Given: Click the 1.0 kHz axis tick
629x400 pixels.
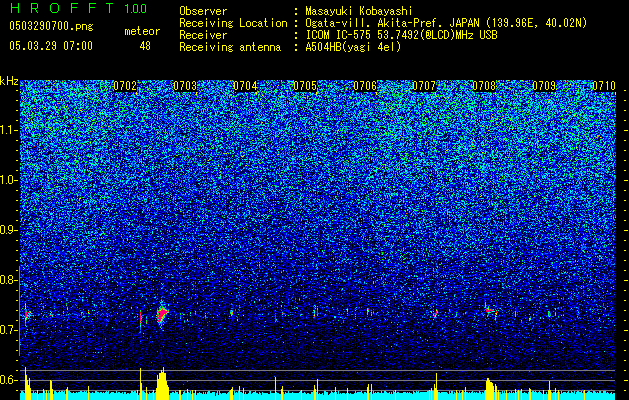Looking at the screenshot, I should 8,180.
